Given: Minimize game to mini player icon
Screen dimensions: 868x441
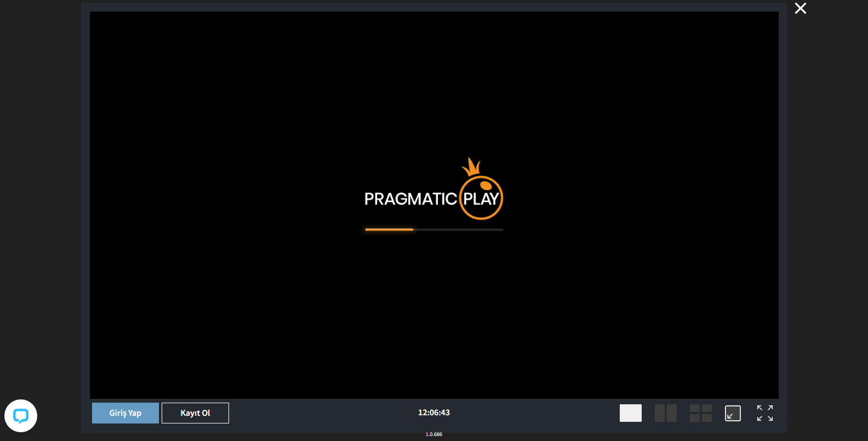Looking at the screenshot, I should point(733,413).
